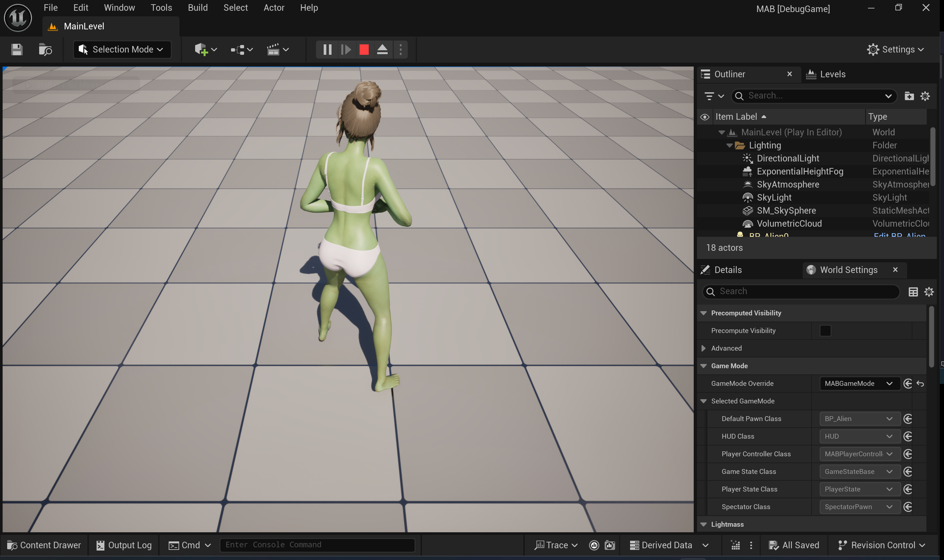Browse to Player State Class asset
This screenshot has height=560, width=944.
tap(908, 490)
